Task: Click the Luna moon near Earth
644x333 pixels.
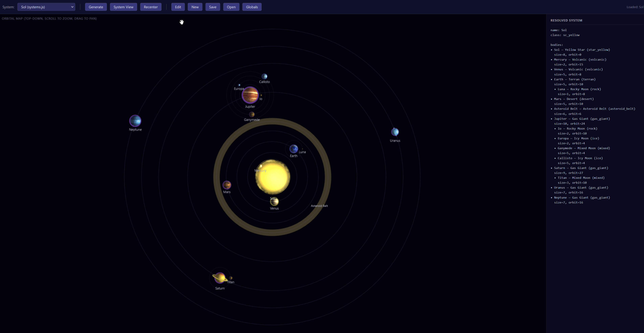Action: click(x=302, y=149)
